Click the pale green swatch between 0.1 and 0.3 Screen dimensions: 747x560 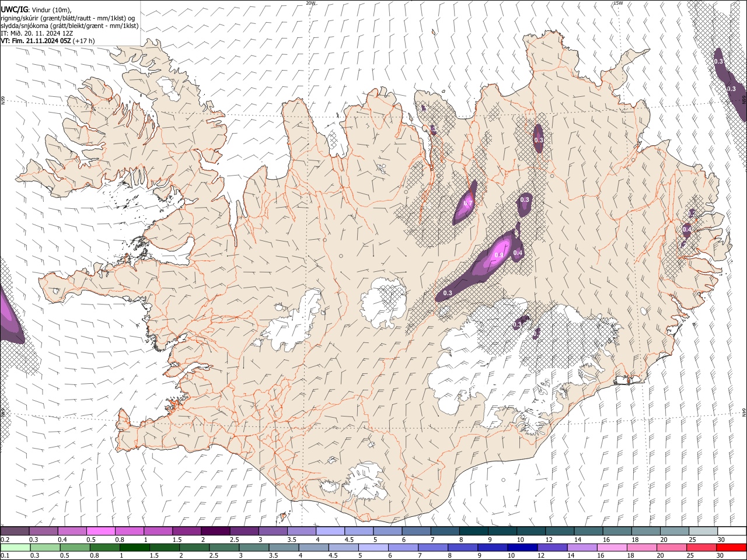click(15, 547)
